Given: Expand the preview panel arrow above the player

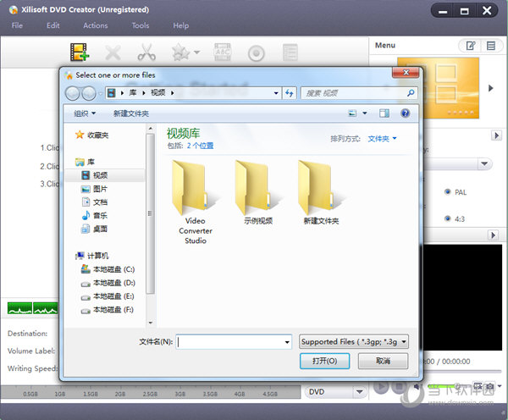Looking at the screenshot, I should pos(493,235).
